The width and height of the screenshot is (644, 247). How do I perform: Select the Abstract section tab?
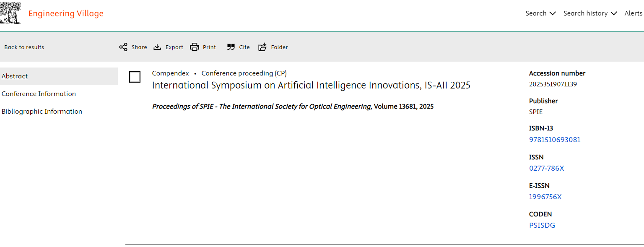pos(15,76)
